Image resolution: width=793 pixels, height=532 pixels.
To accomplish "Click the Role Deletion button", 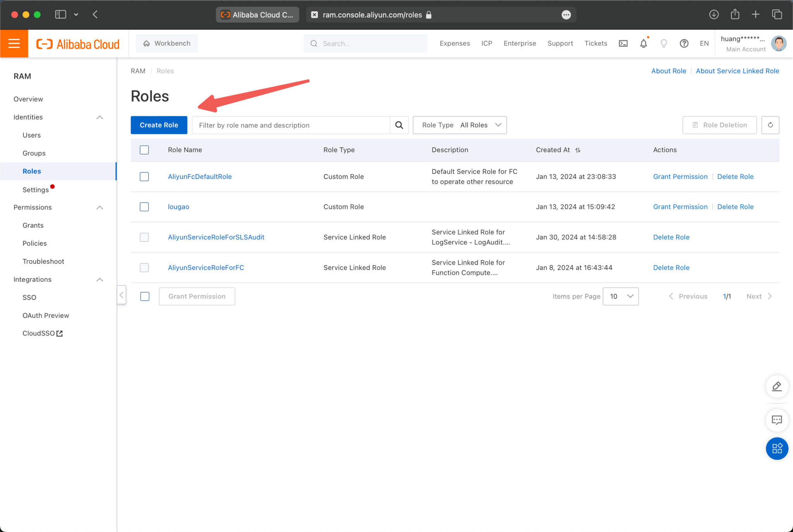I will [719, 125].
